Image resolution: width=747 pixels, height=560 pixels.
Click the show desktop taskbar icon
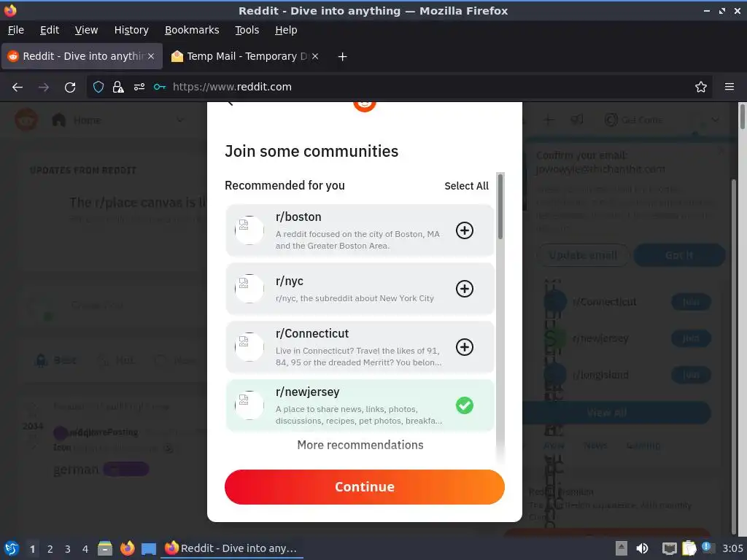149,549
